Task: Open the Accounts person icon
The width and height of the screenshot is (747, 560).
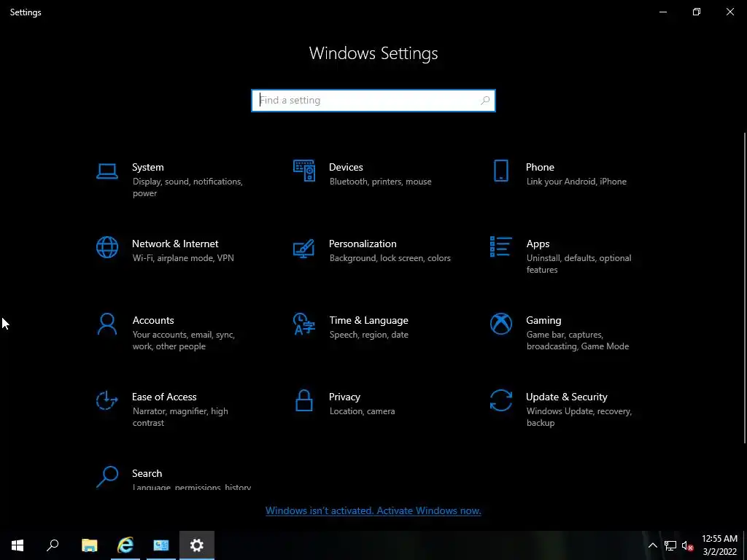Action: coord(107,324)
